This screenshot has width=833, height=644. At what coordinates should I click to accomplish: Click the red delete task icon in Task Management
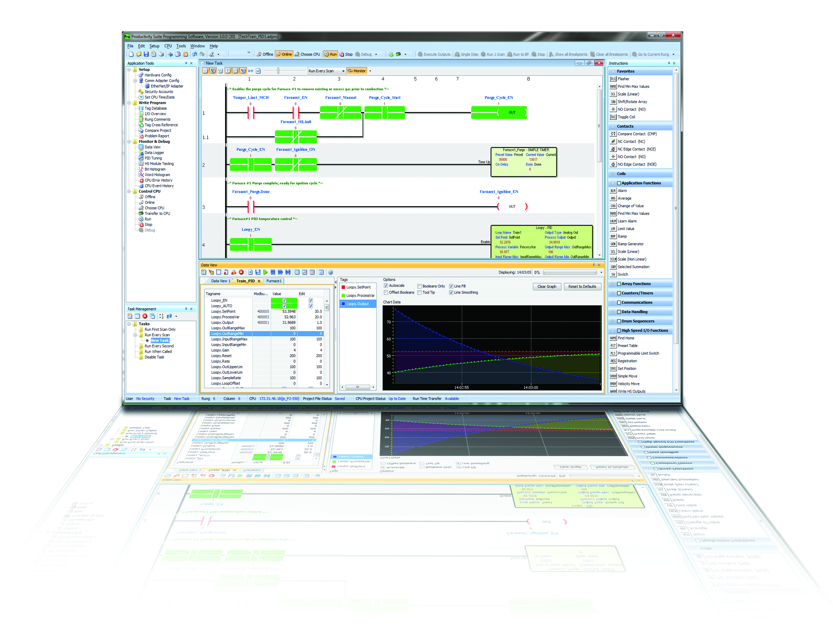pyautogui.click(x=145, y=316)
